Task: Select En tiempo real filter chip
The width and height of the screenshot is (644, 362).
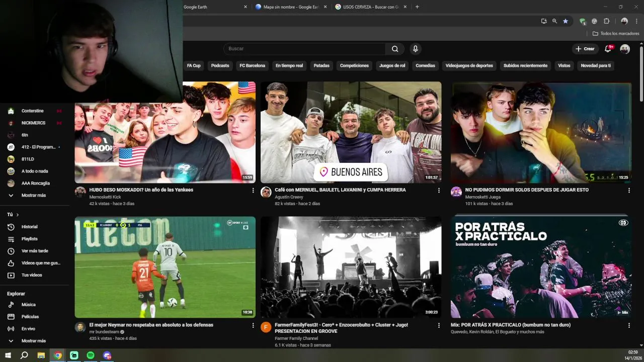Action: click(x=289, y=66)
